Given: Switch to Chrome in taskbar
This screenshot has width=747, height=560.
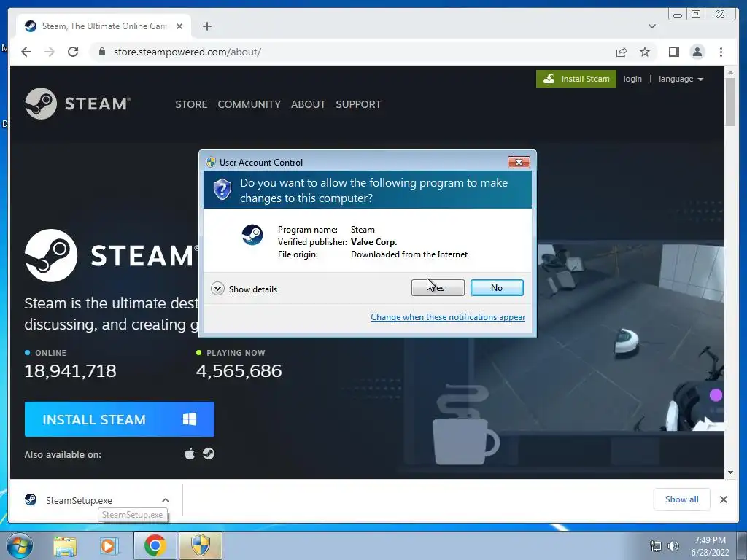Looking at the screenshot, I should click(155, 545).
